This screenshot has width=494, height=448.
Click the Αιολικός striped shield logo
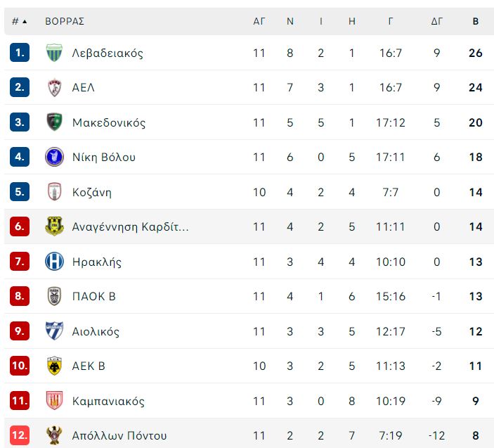click(54, 331)
